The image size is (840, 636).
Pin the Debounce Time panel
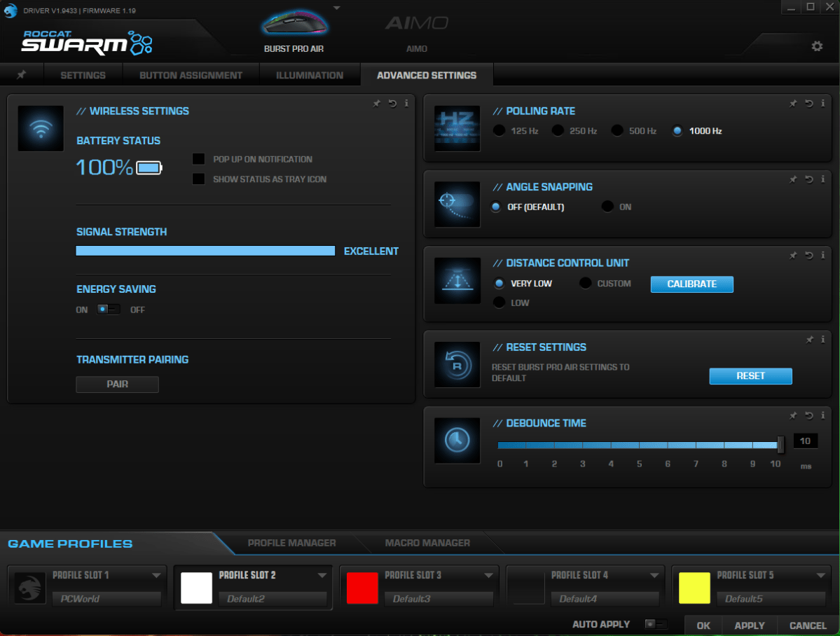793,415
